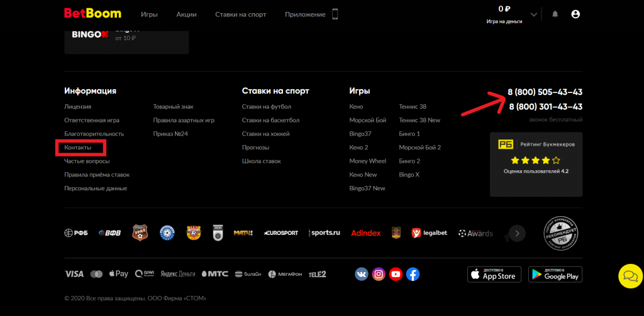Click the Eurosport partner logo
The width and height of the screenshot is (644, 316).
(x=281, y=233)
